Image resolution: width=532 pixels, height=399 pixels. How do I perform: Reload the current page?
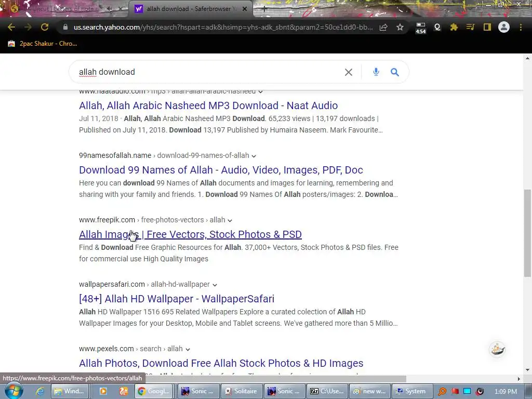click(45, 27)
